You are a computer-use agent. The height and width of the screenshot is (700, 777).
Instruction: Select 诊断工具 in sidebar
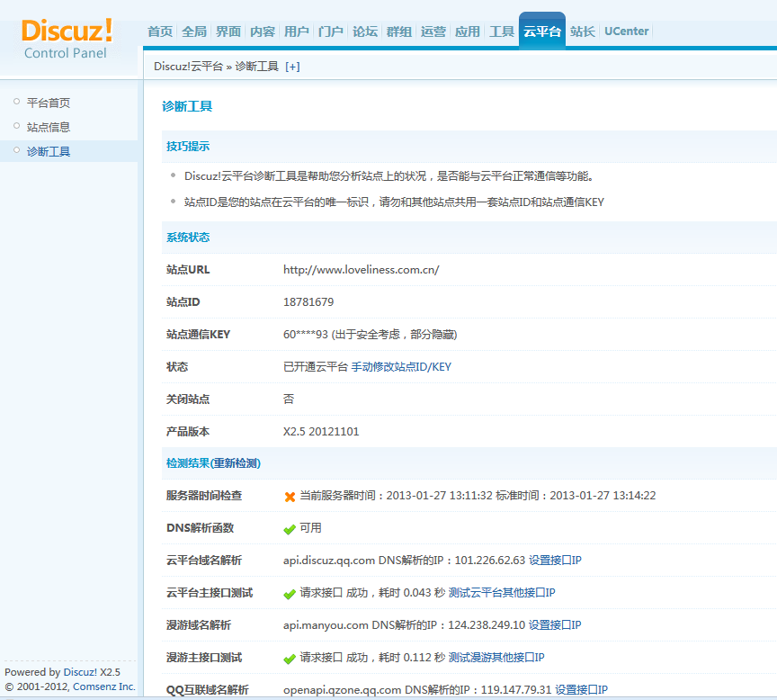click(49, 151)
